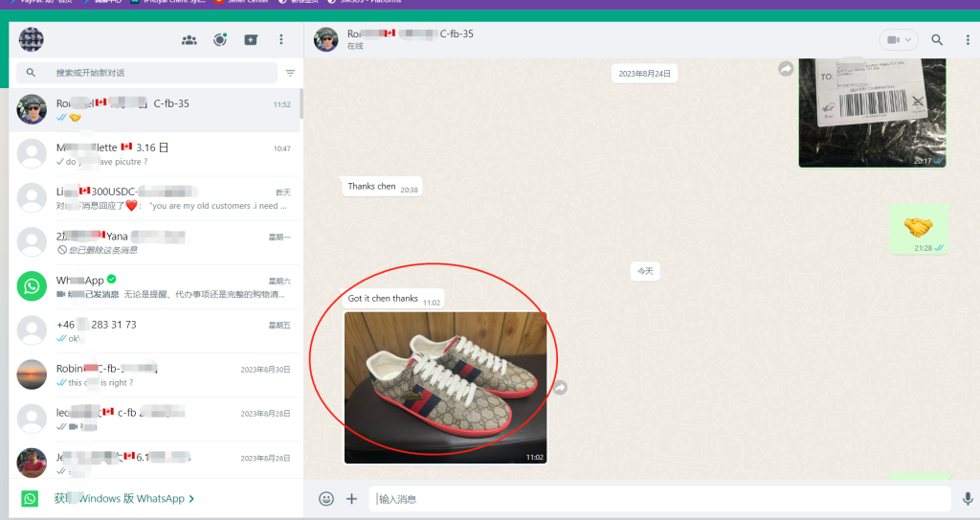
Task: Search within this conversation
Action: click(x=937, y=40)
